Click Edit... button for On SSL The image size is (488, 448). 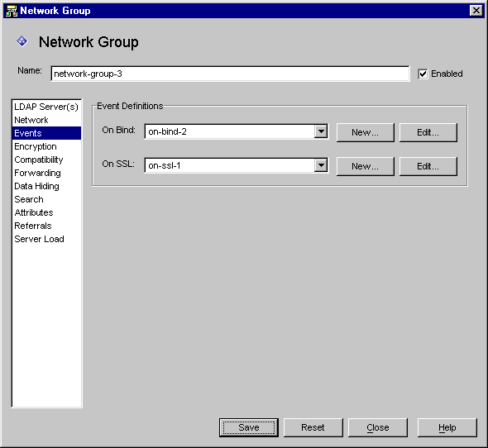pos(428,166)
